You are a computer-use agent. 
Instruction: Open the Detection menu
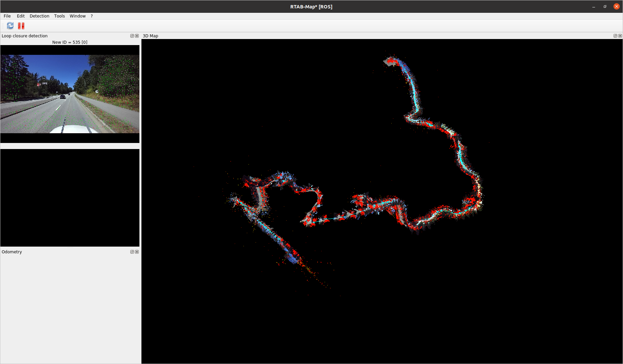(x=39, y=16)
